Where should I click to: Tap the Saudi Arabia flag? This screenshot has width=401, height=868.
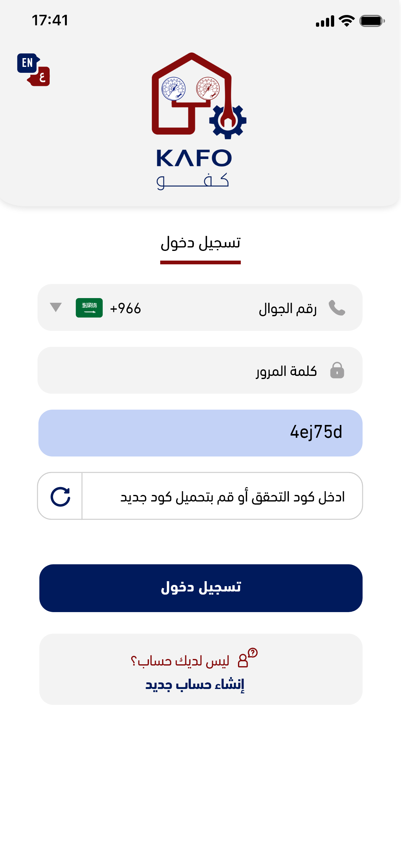tap(89, 308)
